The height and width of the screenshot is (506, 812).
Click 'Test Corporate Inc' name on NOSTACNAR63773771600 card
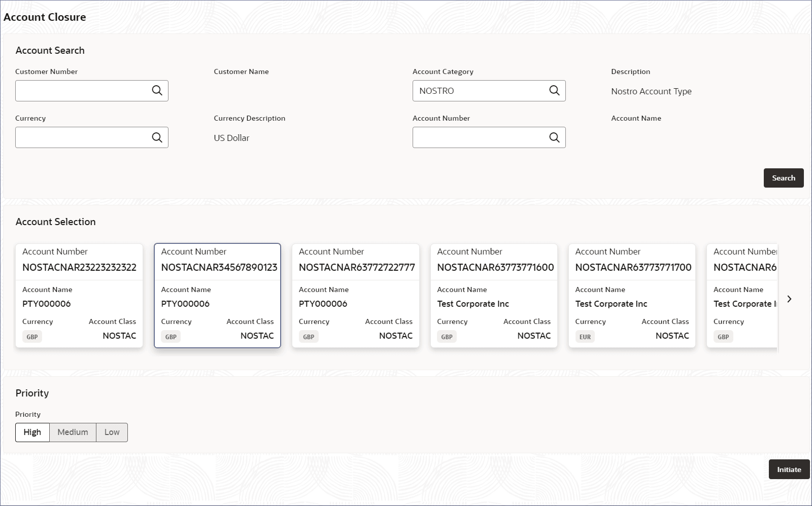[473, 304]
